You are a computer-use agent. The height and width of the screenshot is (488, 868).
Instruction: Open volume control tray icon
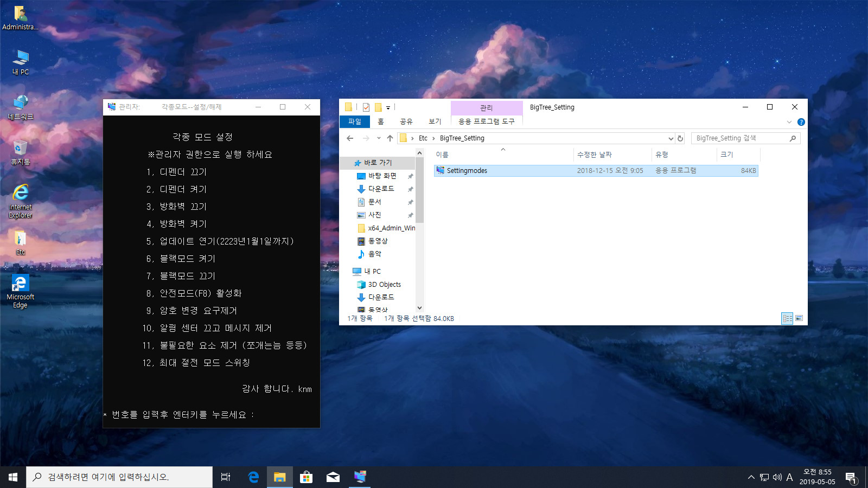pyautogui.click(x=777, y=477)
